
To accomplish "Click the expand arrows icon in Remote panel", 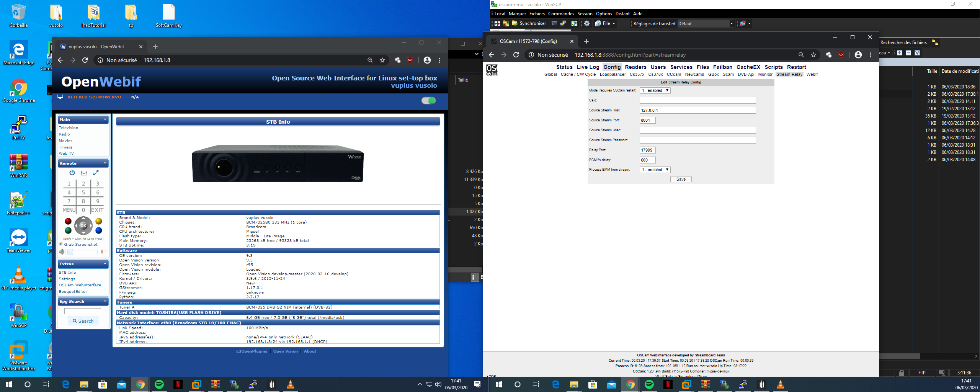I will coord(96,173).
